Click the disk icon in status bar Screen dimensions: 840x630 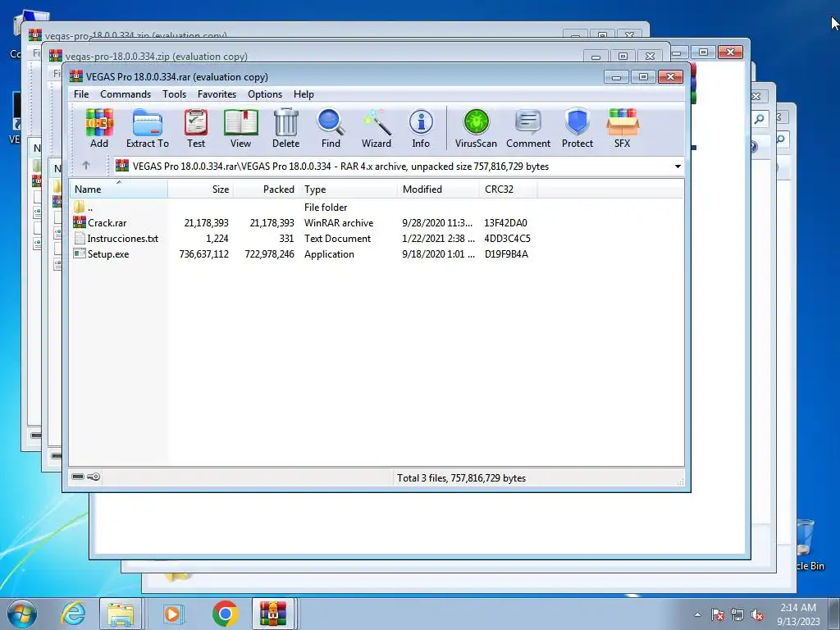78,477
